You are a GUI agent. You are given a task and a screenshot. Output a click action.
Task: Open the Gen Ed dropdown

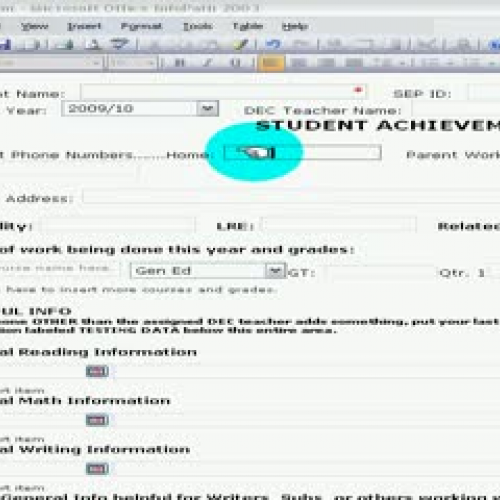pyautogui.click(x=275, y=271)
